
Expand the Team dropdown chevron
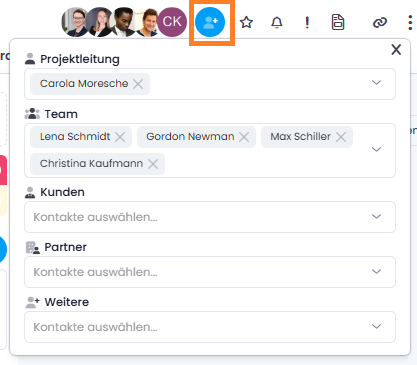pyautogui.click(x=376, y=149)
